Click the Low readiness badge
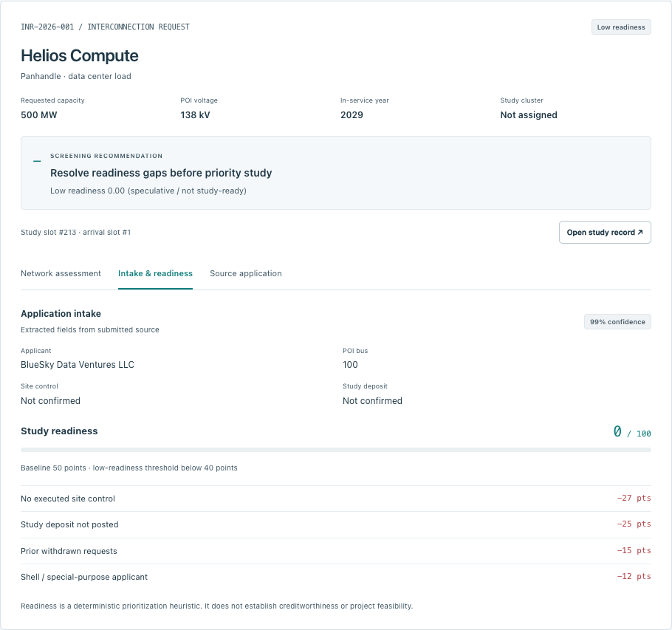 tap(621, 27)
